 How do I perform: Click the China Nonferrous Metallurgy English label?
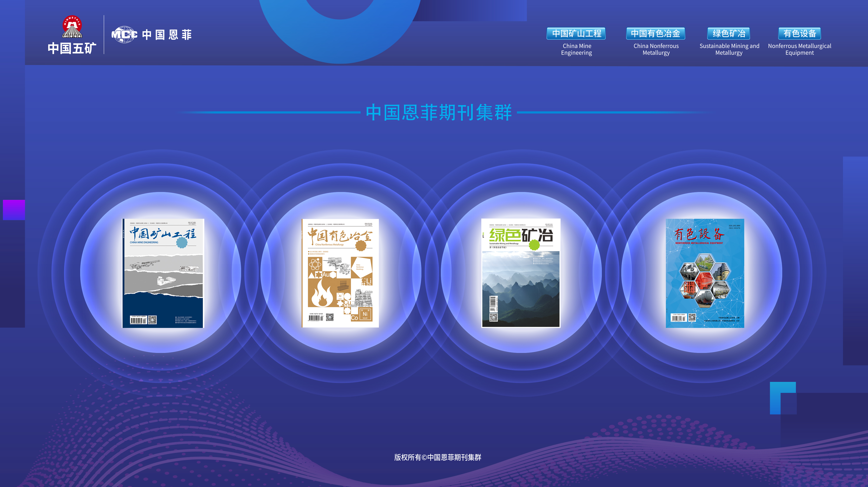[x=656, y=49]
